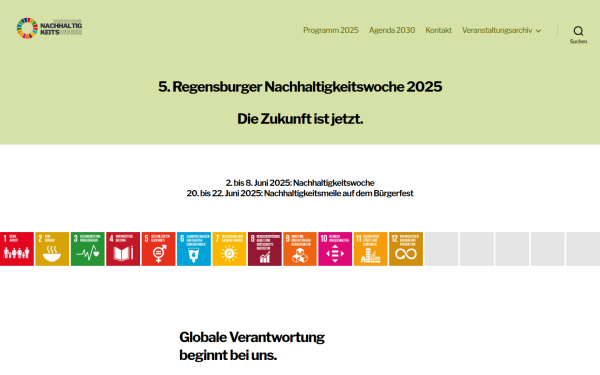Open the Kontakt menu item
The height and width of the screenshot is (375, 600).
coord(439,30)
